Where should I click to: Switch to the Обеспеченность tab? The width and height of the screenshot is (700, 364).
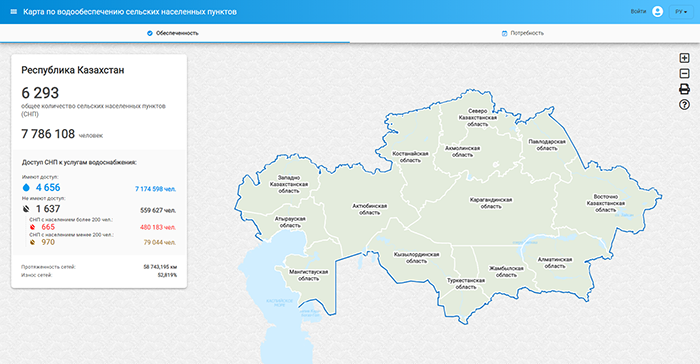(x=173, y=33)
